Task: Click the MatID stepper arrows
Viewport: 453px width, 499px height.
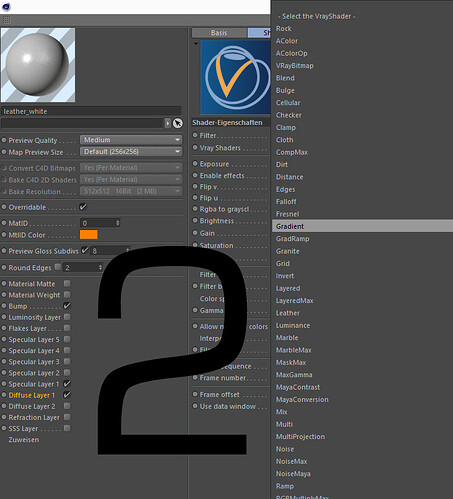Action: pos(118,223)
